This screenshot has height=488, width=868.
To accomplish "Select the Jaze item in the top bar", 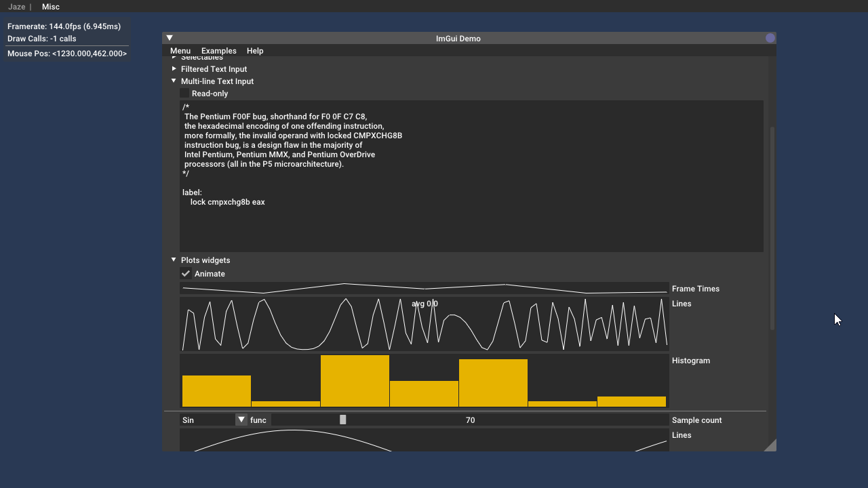I will coord(17,7).
